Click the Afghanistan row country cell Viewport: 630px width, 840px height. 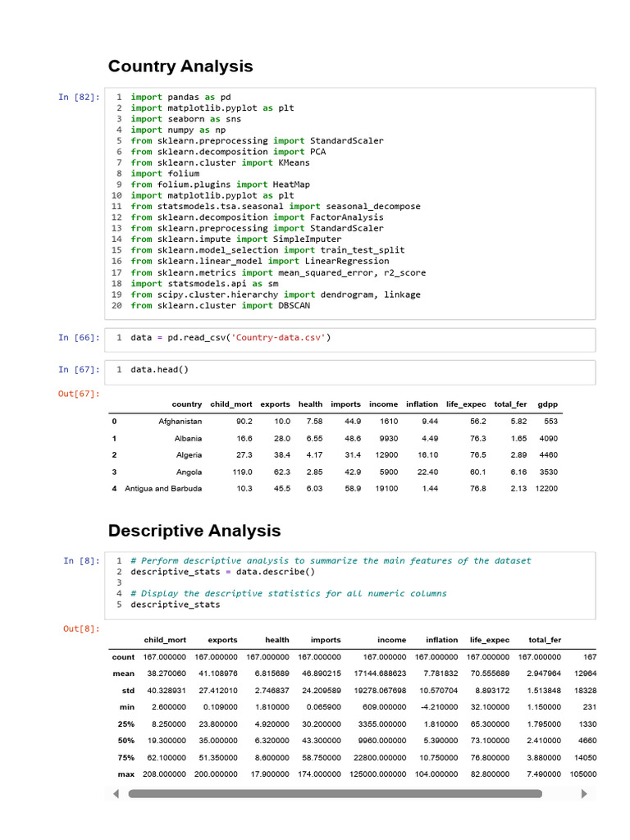tap(180, 421)
